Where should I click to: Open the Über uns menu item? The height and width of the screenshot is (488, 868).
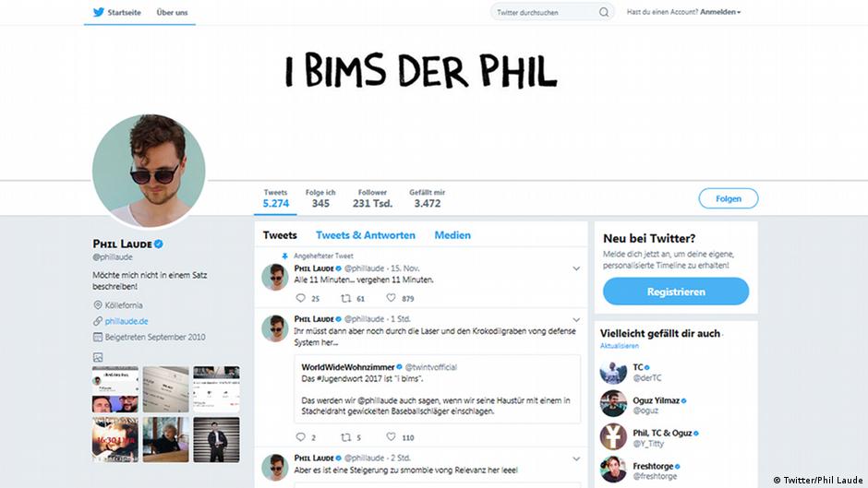click(172, 12)
